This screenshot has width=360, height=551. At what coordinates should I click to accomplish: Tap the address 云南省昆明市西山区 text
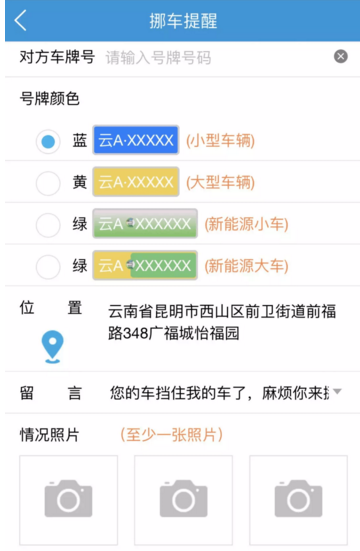coord(176,311)
